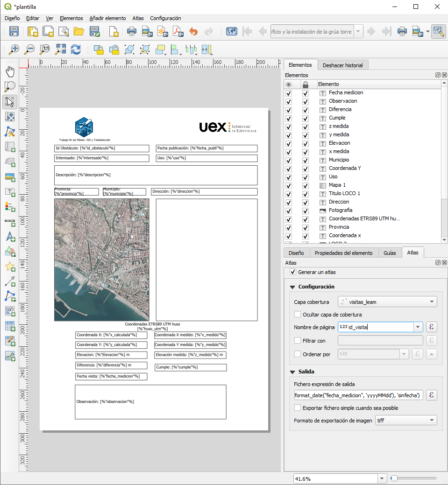Toggle visibility of Fecha medicion element
Image resolution: width=448 pixels, height=485 pixels.
tap(289, 93)
